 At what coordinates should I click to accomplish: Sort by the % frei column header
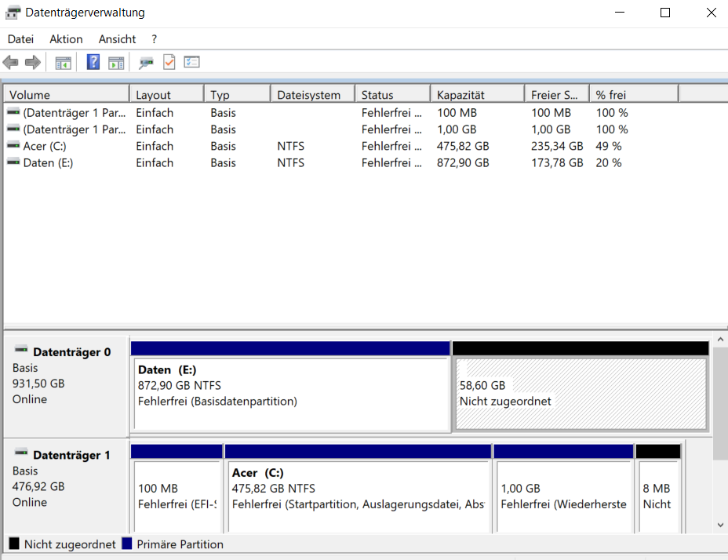click(635, 95)
